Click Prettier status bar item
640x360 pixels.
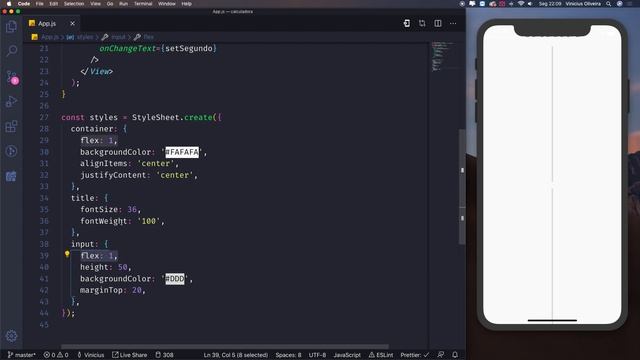coord(415,355)
